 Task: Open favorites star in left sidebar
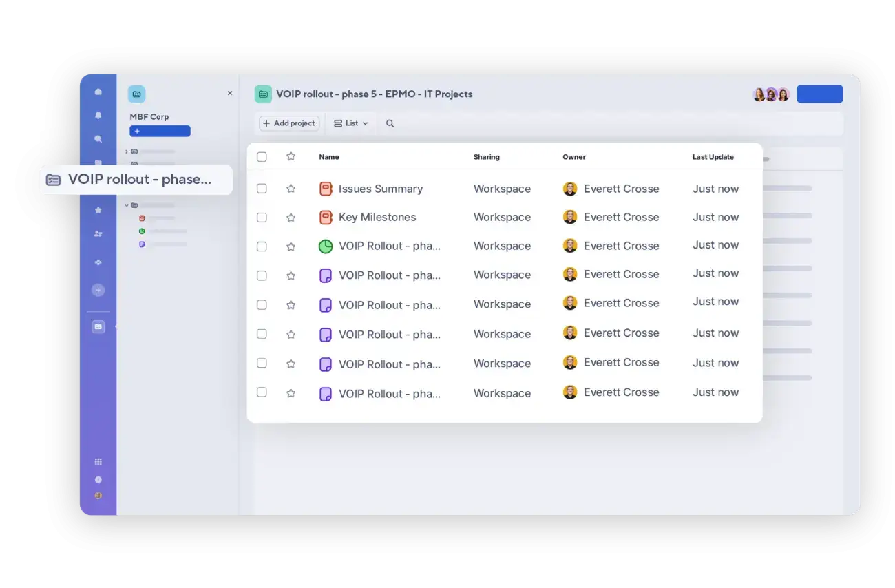[98, 210]
